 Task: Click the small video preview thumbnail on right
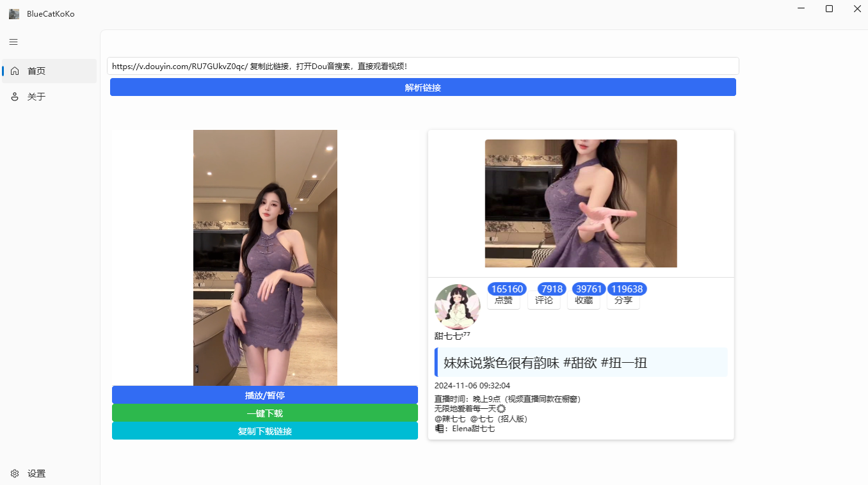(580, 203)
